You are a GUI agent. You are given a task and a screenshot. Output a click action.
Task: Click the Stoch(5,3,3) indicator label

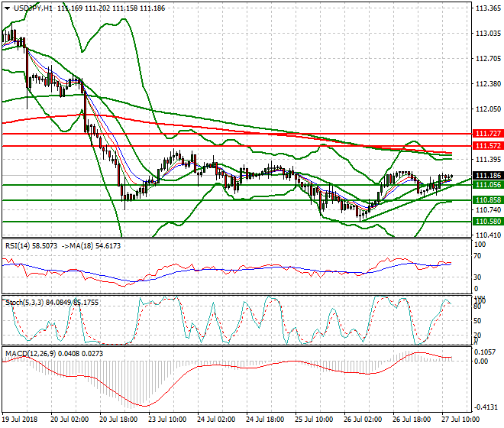24,302
